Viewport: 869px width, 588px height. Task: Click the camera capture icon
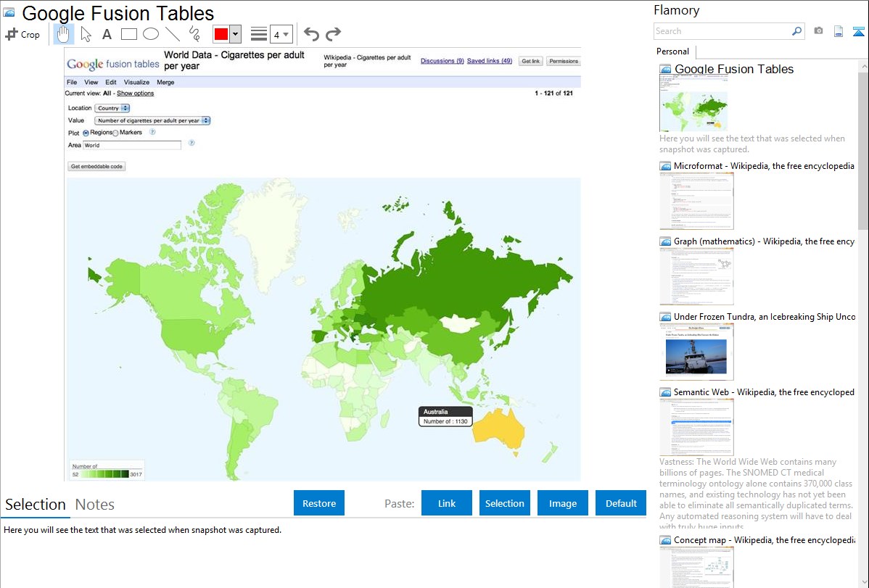click(818, 31)
